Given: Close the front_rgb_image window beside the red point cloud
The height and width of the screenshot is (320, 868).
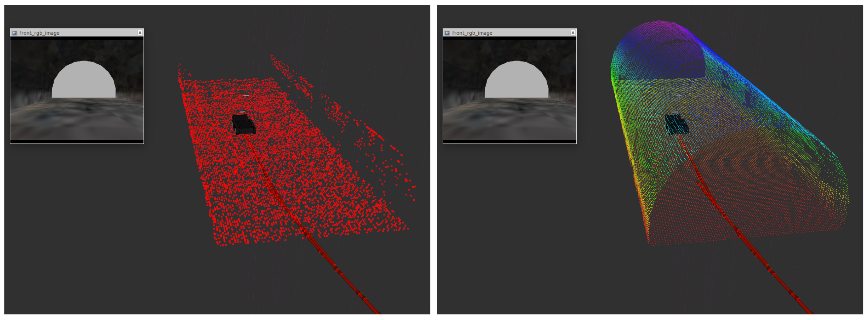Looking at the screenshot, I should click(x=140, y=33).
